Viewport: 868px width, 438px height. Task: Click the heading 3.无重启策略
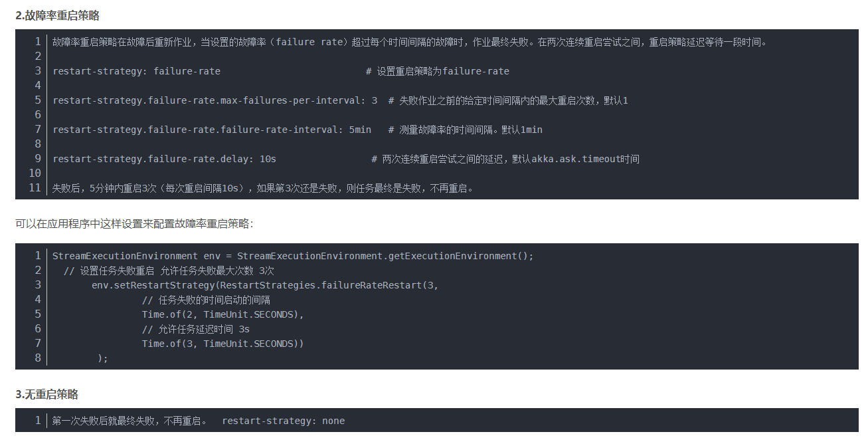tap(46, 394)
